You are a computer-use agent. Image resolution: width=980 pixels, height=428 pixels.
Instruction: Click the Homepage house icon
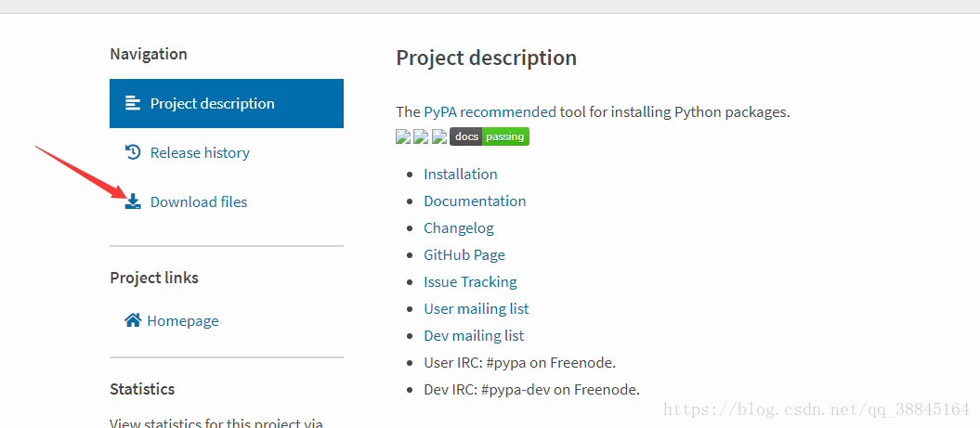pyautogui.click(x=133, y=320)
